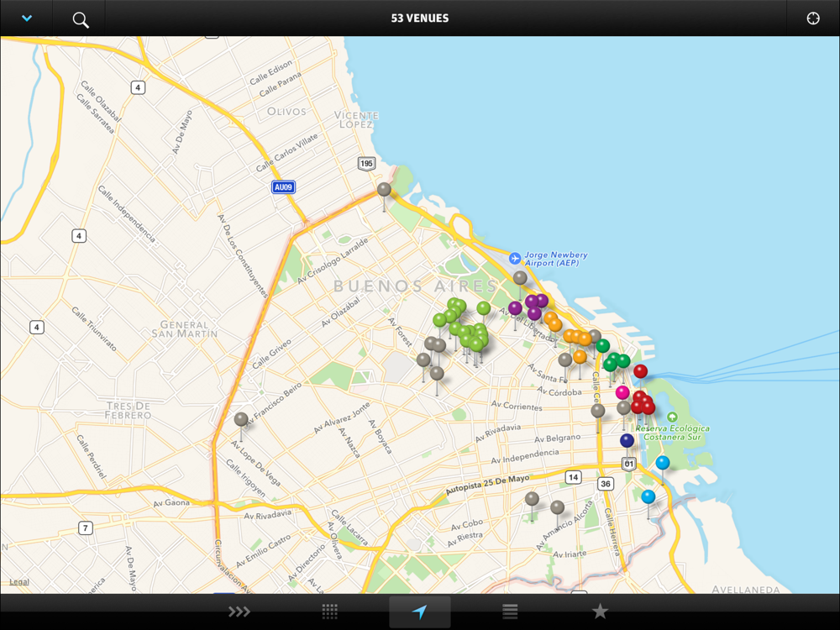Select the dark blue venue pin
Screen dimensions: 840x630
(627, 441)
